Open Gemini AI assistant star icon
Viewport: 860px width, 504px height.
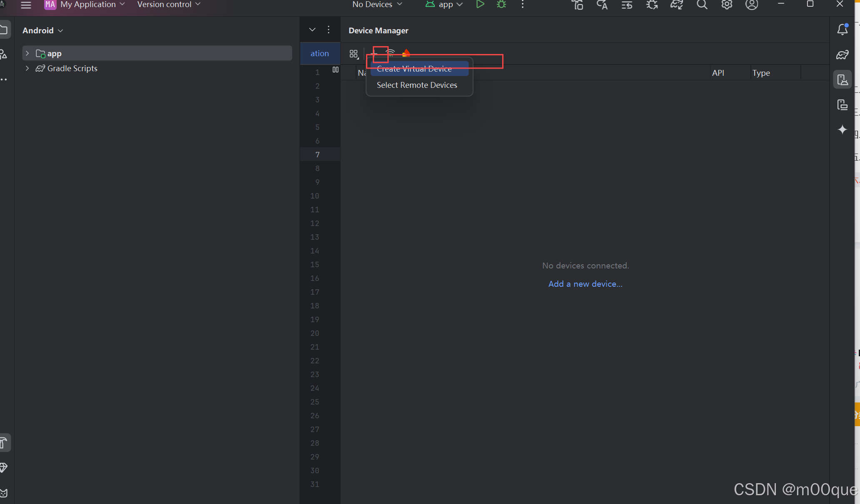coord(842,129)
